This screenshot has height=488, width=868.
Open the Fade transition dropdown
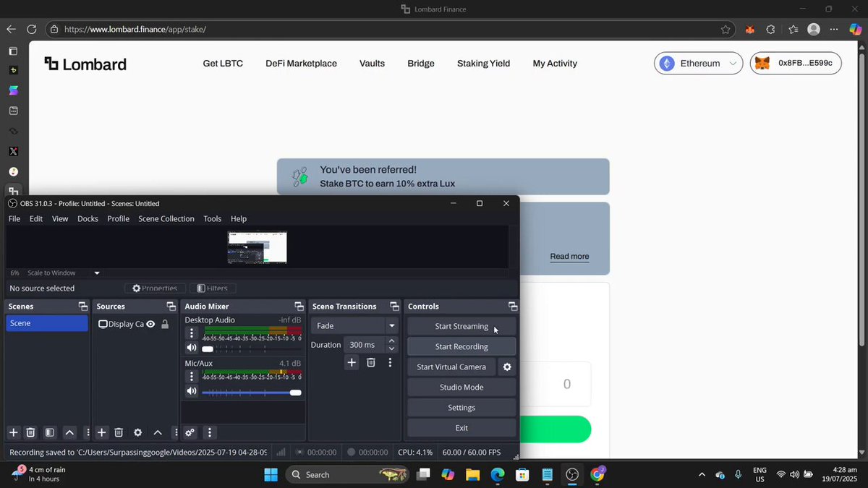[x=355, y=326]
